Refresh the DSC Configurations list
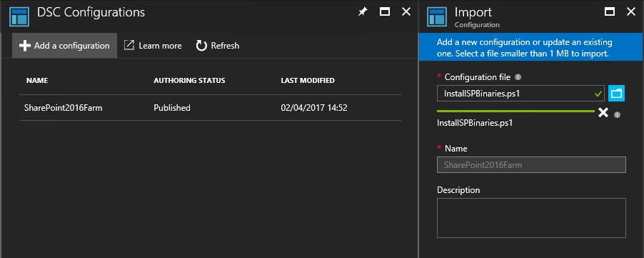 coord(218,46)
